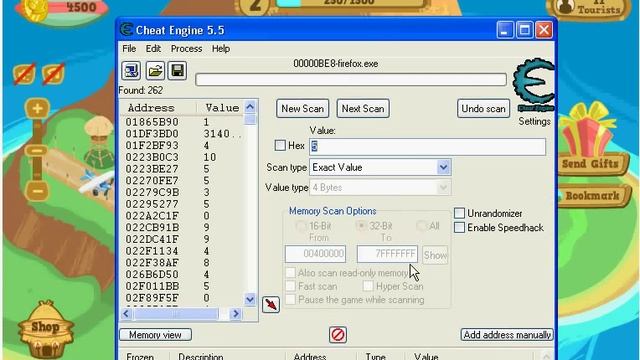The height and width of the screenshot is (360, 640).
Task: Click the red no-entry stop icon
Action: tap(338, 335)
